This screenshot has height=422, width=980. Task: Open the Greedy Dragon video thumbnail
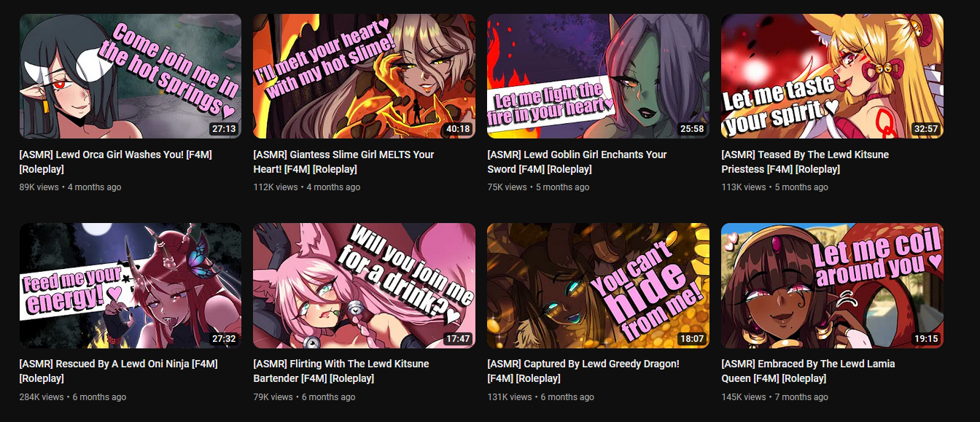pyautogui.click(x=598, y=286)
